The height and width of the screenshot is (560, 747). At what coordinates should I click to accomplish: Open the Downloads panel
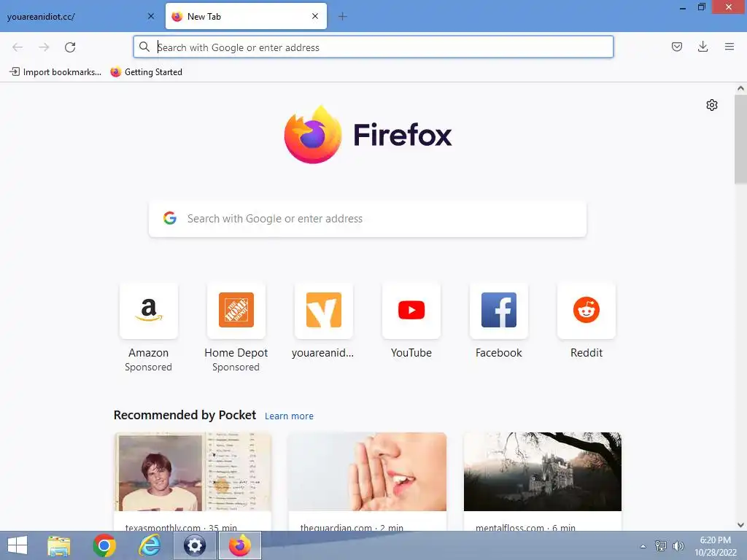[703, 47]
